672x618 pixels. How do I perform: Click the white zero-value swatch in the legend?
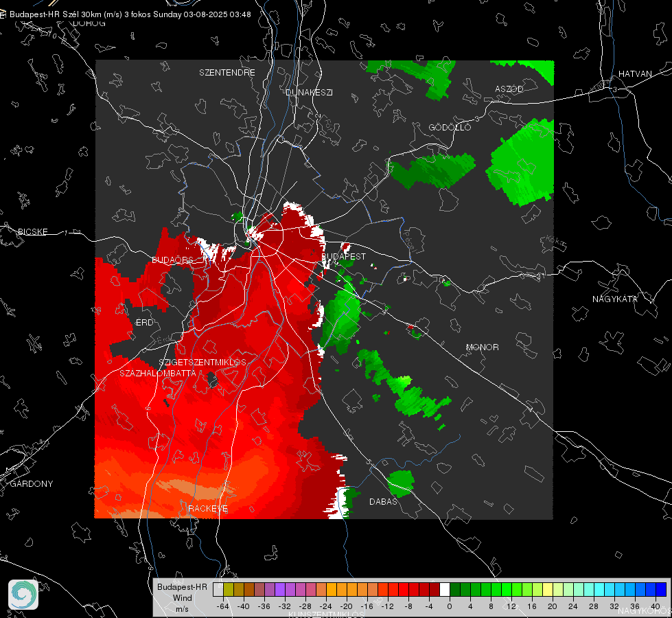pos(445,590)
